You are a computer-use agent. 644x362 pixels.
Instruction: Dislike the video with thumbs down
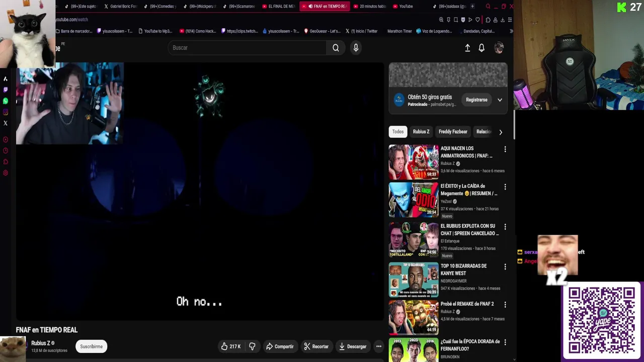252,346
